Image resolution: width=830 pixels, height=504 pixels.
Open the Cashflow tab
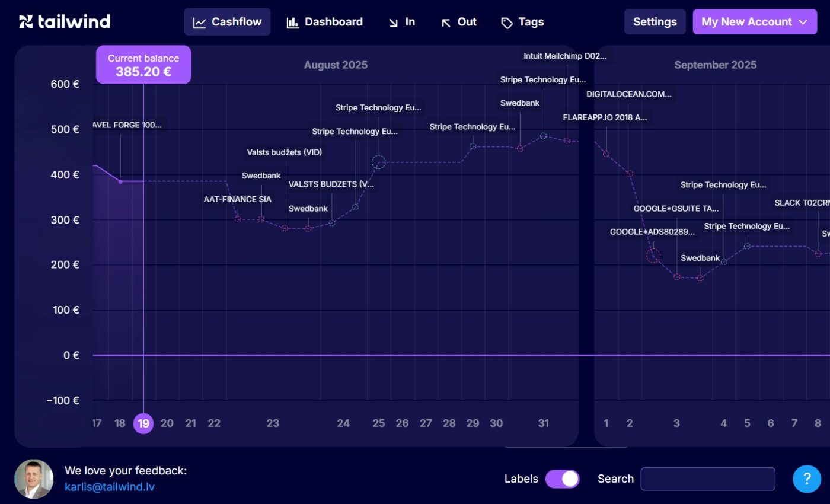(x=227, y=22)
